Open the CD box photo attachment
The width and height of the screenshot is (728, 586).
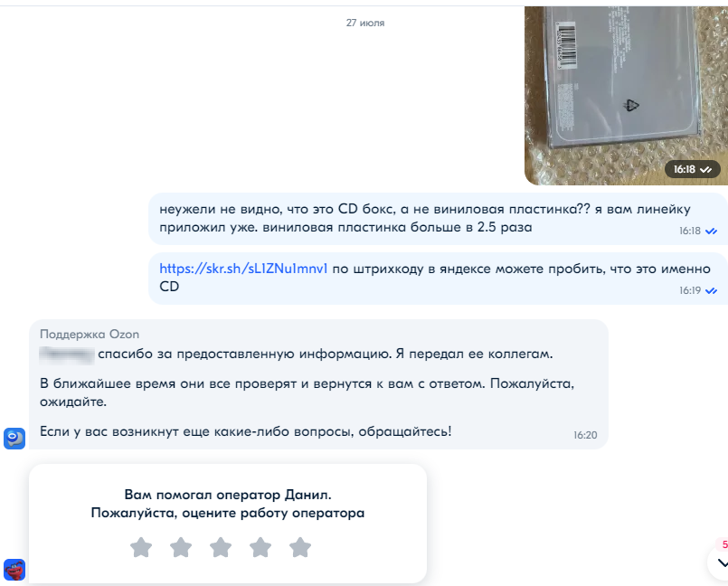[x=626, y=96]
